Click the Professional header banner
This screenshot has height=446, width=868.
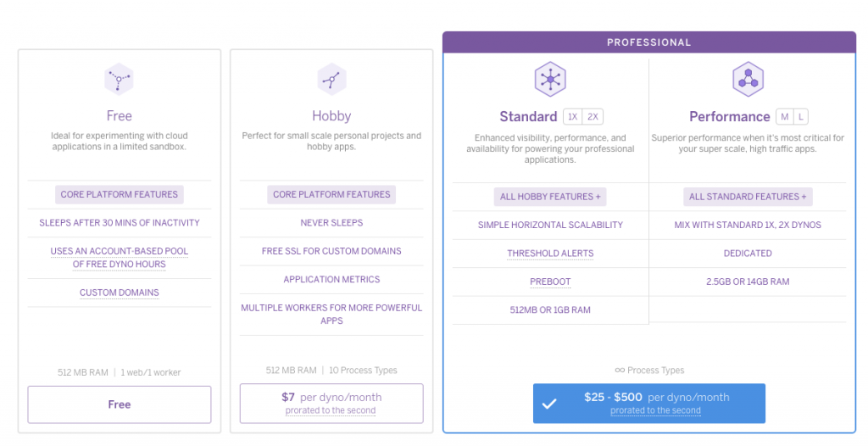(649, 42)
